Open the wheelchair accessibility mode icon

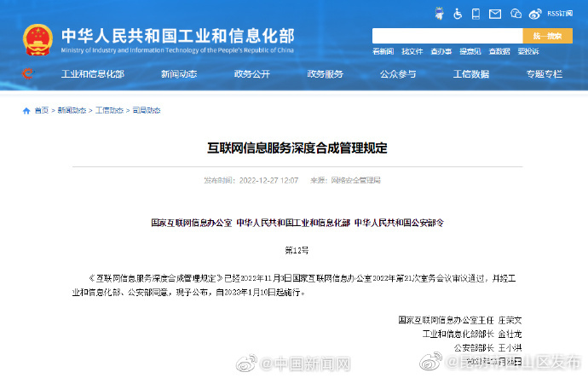[x=458, y=14]
